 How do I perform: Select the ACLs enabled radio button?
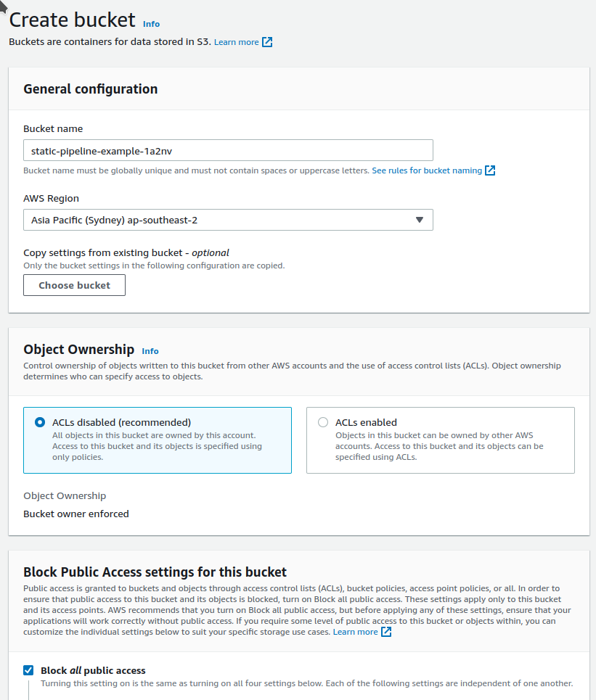323,422
